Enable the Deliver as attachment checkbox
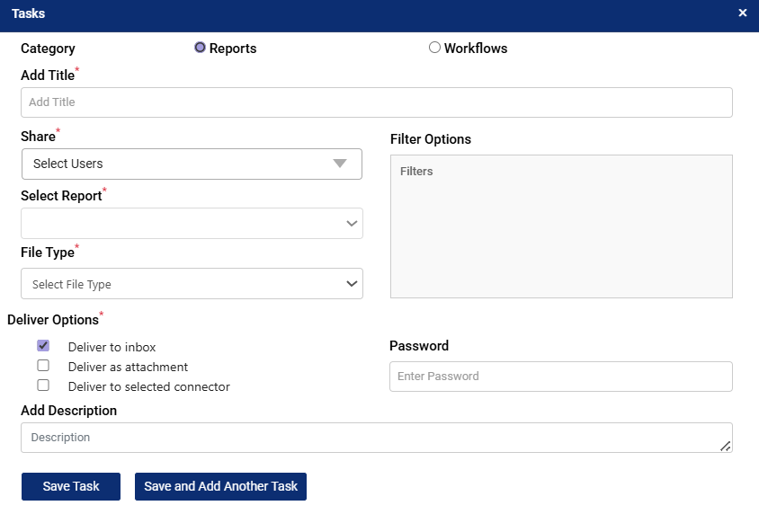Screen dimensions: 759x532 (x=43, y=366)
